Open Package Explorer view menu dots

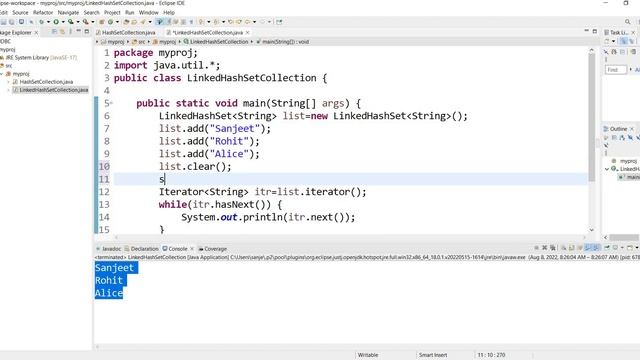[x=70, y=31]
